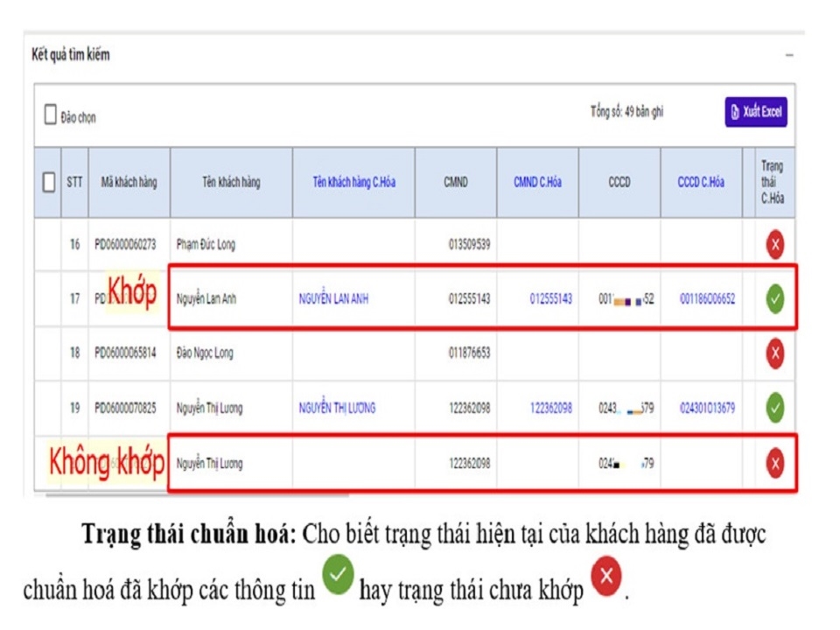This screenshot has width=840, height=630.
Task: Open the NGUYỄN THỊ LƯƠNG standardized name link
Action: pos(337,409)
